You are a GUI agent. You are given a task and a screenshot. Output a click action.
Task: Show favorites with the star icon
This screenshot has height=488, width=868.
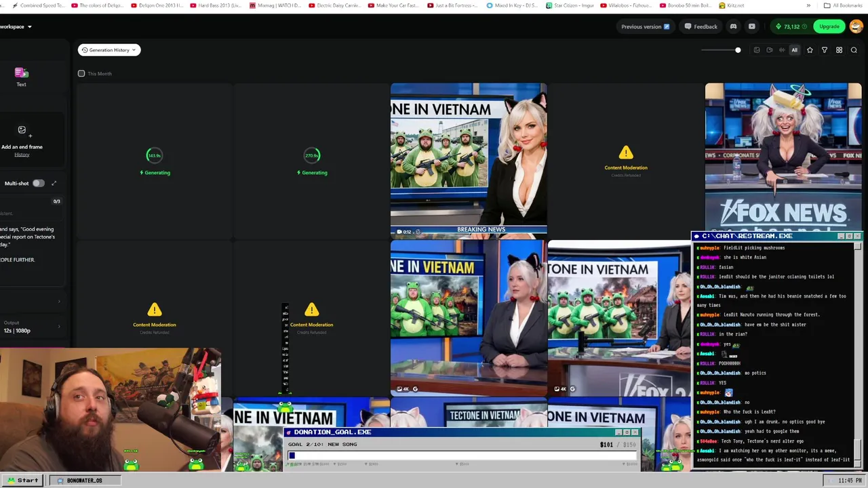click(x=810, y=50)
